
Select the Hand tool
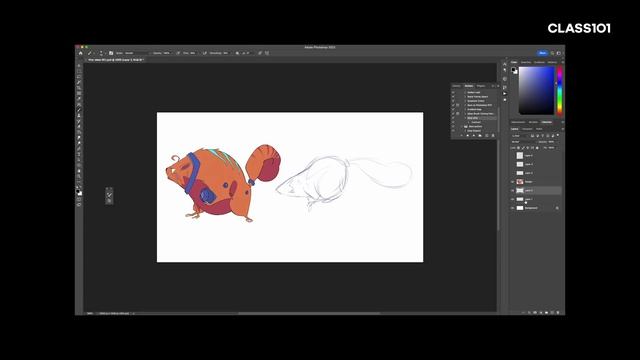coord(79,171)
